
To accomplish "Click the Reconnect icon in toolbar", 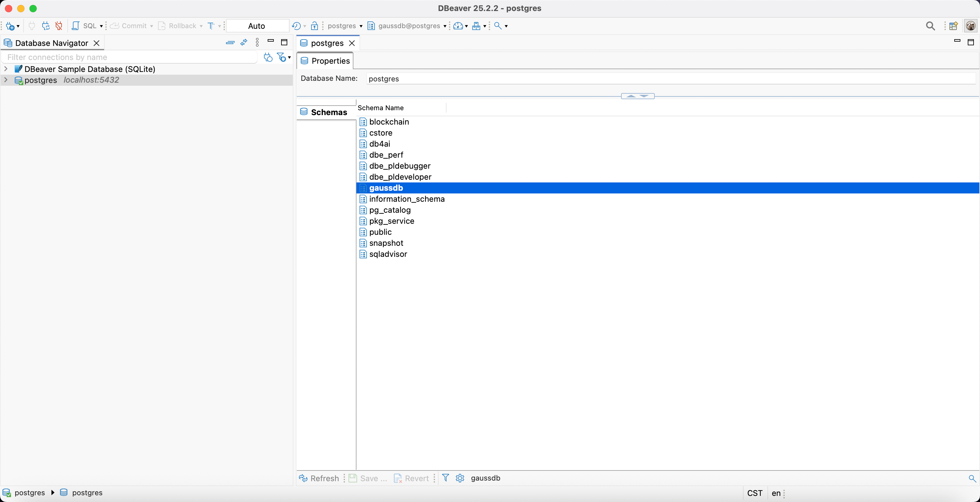I will [x=46, y=26].
